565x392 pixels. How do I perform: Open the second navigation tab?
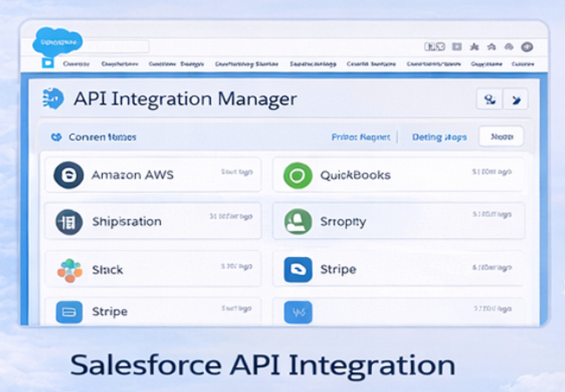(119, 64)
